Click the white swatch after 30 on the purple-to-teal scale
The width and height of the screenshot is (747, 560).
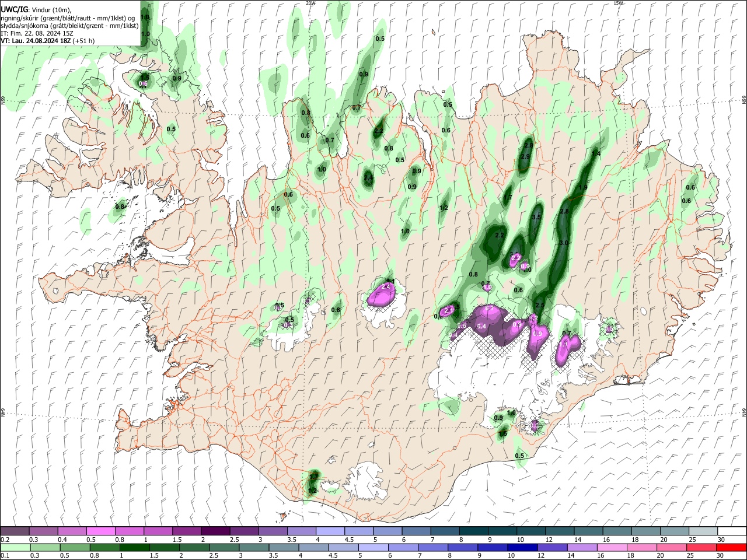click(732, 531)
